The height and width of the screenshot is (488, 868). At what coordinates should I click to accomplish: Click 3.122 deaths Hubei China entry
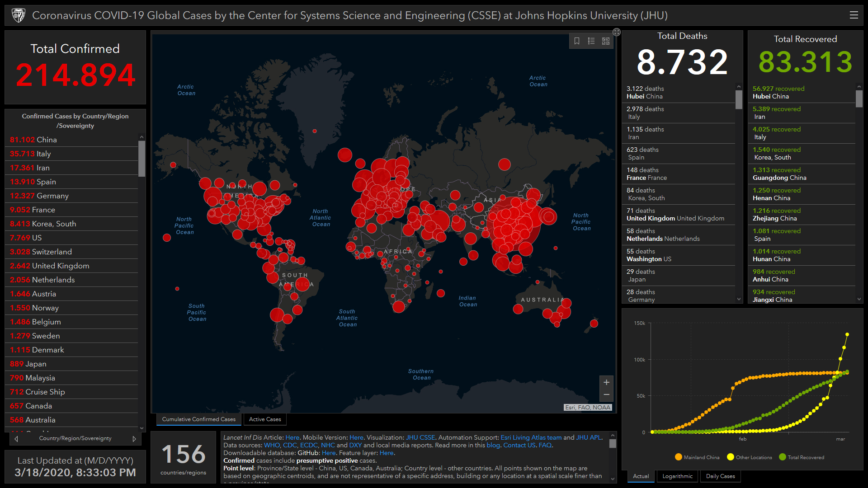coord(679,93)
